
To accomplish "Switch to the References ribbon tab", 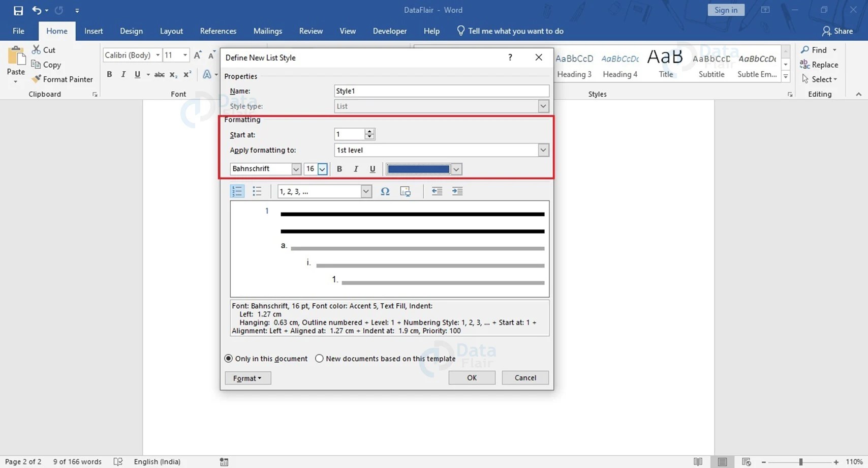I will point(218,31).
